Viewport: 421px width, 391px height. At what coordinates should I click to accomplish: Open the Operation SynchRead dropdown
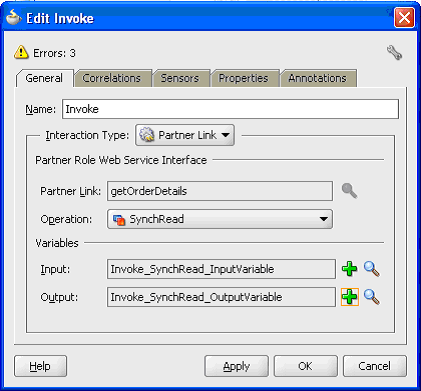220,219
